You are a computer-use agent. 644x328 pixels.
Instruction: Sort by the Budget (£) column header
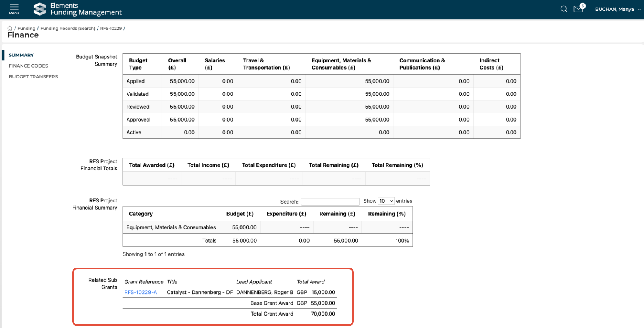tap(240, 214)
